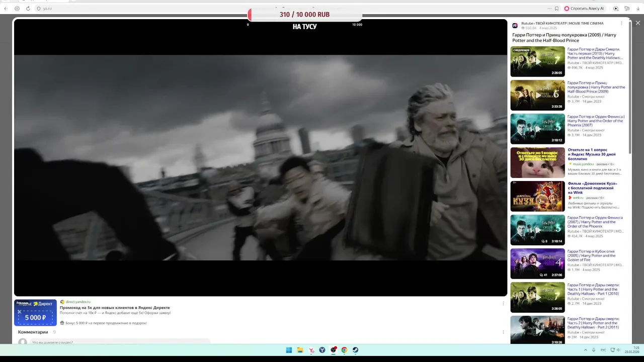
Task: Open the round icon beside the back arrow
Action: click(x=17, y=9)
